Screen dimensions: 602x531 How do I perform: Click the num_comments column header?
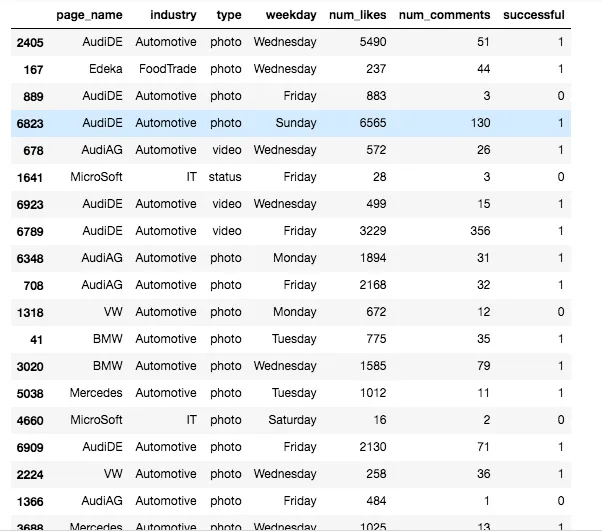(x=445, y=15)
